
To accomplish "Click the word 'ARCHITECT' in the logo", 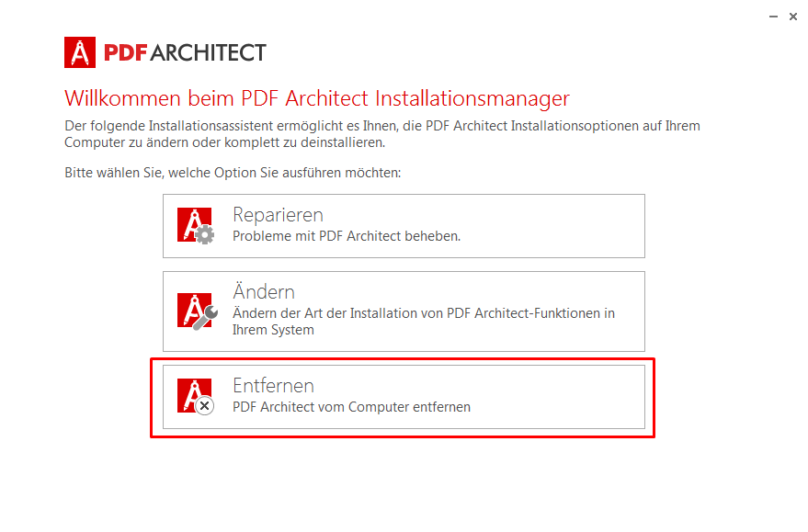I will pos(208,52).
